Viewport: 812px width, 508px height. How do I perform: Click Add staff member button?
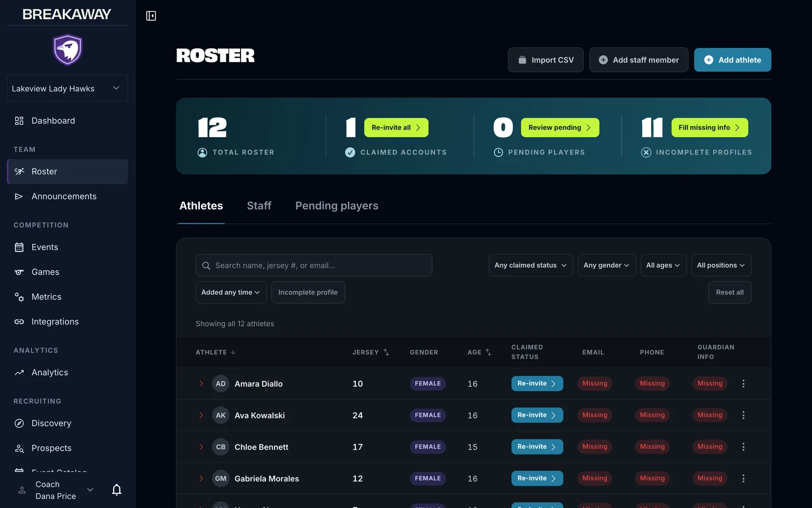(638, 60)
